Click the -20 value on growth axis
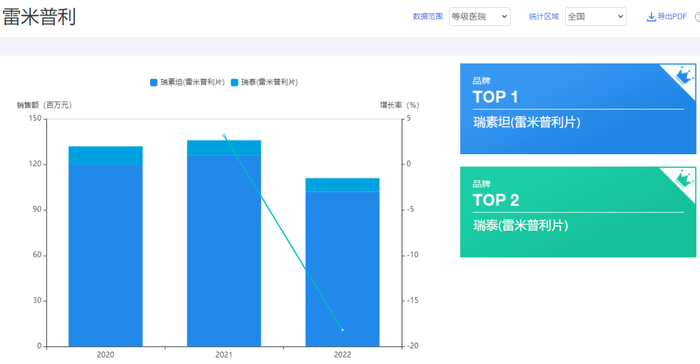Image resolution: width=700 pixels, height=364 pixels. click(x=412, y=346)
